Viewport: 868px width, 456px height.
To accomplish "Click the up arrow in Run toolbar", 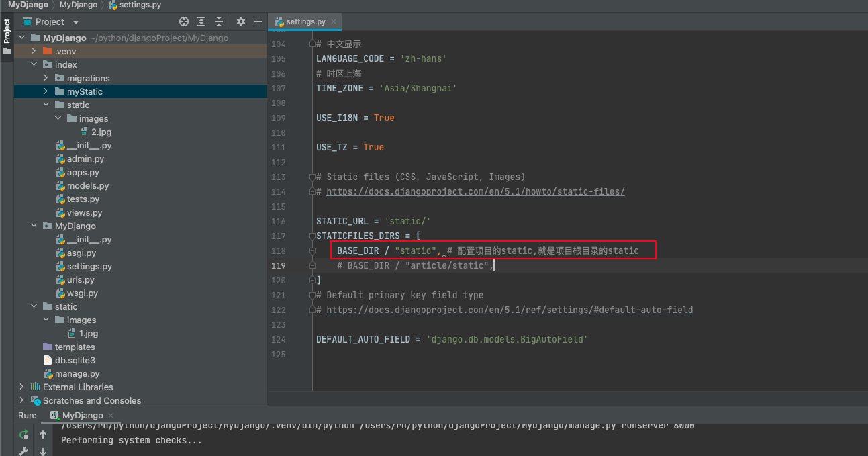I will pos(43,435).
